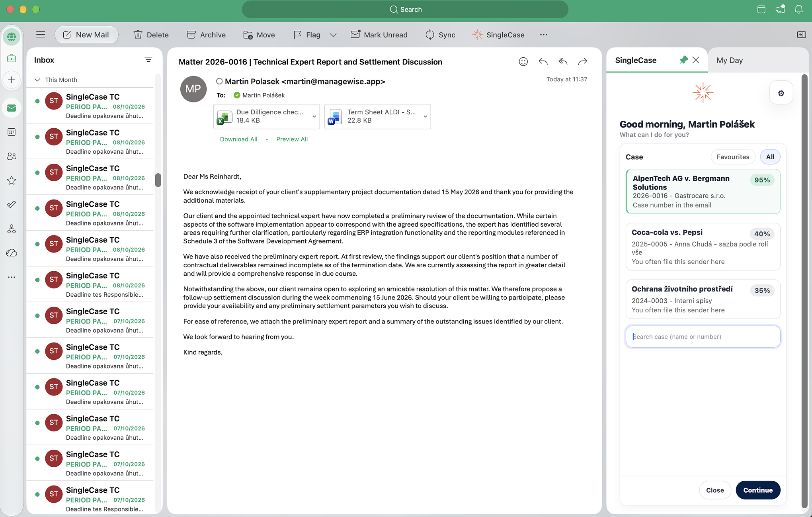Sync the mailbox
Viewport: 812px width, 517px height.
coord(440,35)
